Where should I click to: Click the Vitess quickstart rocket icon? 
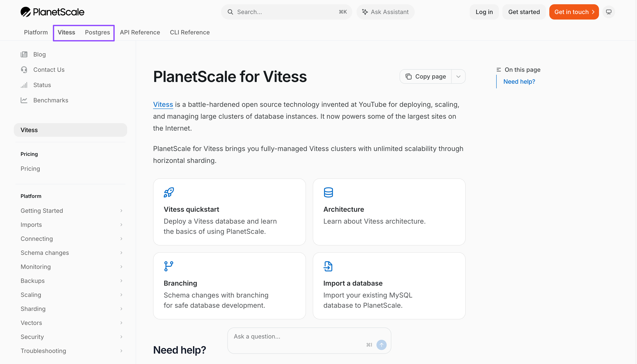point(169,192)
